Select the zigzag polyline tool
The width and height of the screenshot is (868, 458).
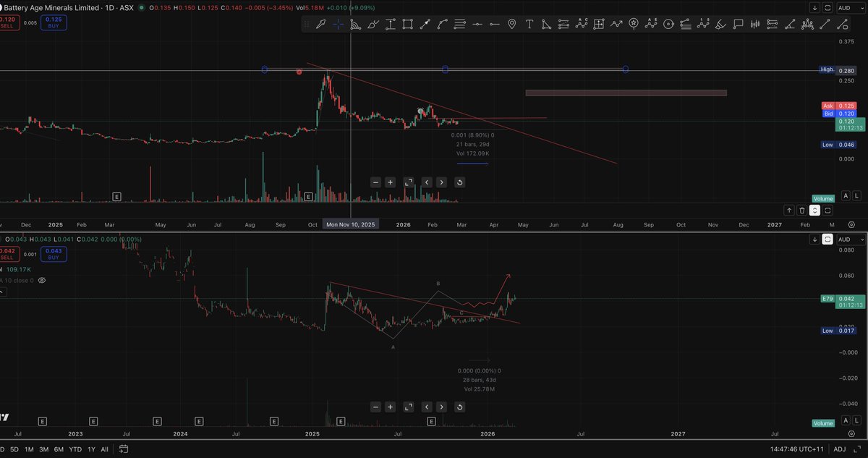coord(616,24)
